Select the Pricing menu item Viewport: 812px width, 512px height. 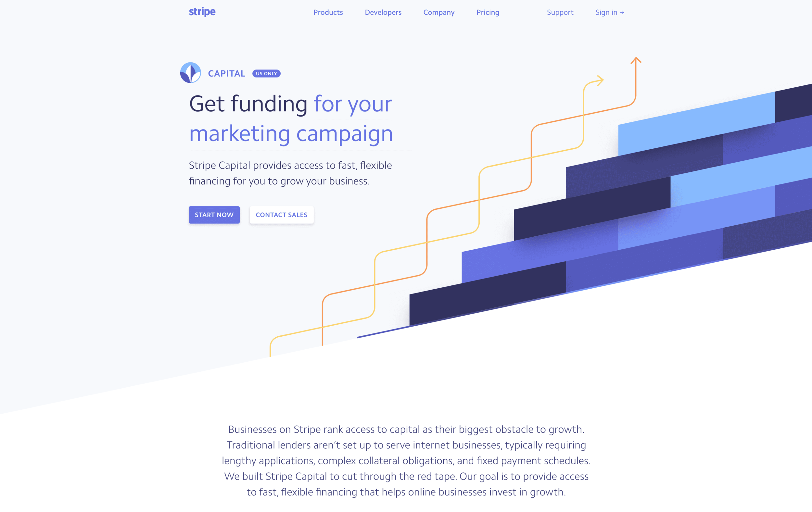(487, 12)
